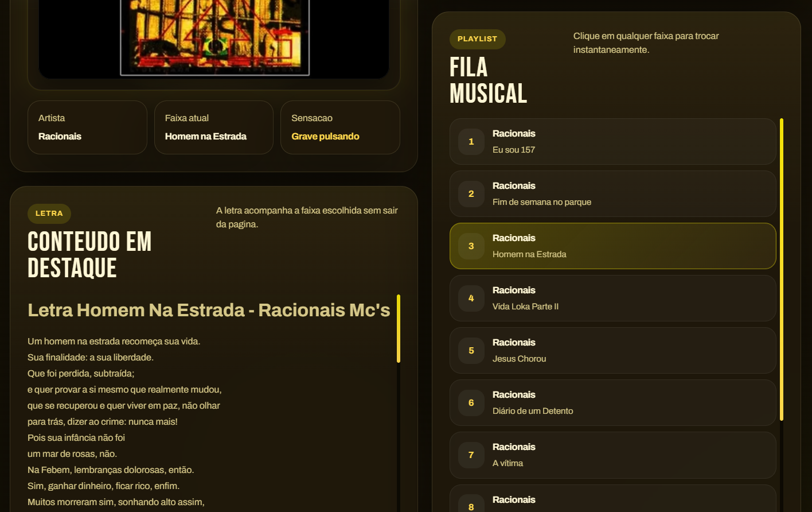The height and width of the screenshot is (512, 812).
Task: Click lyric 'um mar de rosas, não.'
Action: pyautogui.click(x=72, y=454)
